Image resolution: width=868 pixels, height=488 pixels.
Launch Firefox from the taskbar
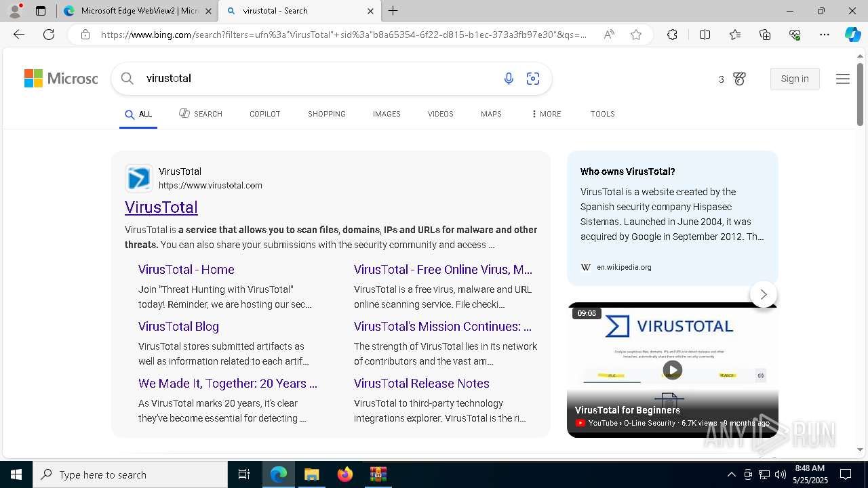344,474
